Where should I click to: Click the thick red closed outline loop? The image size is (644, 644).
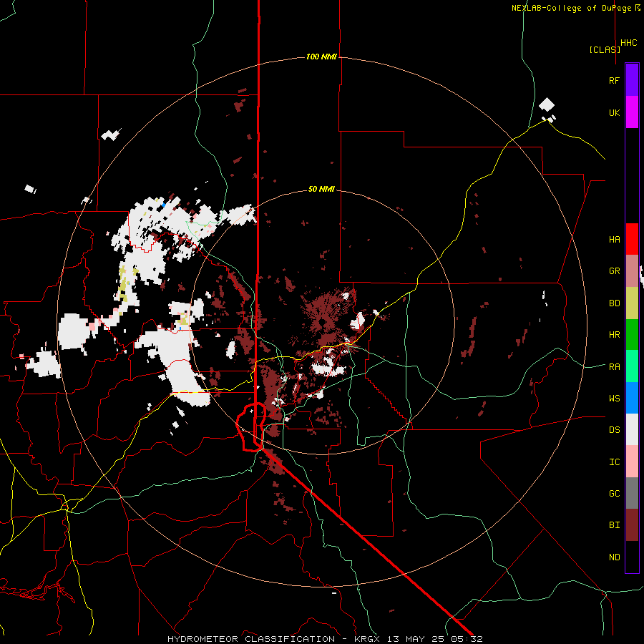coord(251,427)
